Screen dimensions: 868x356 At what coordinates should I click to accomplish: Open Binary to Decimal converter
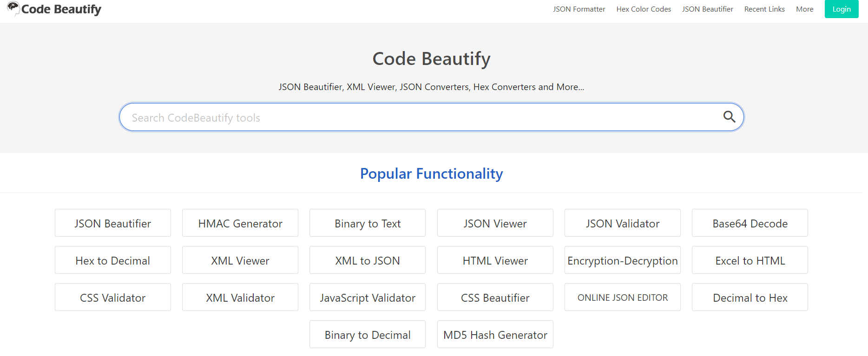[x=368, y=334]
